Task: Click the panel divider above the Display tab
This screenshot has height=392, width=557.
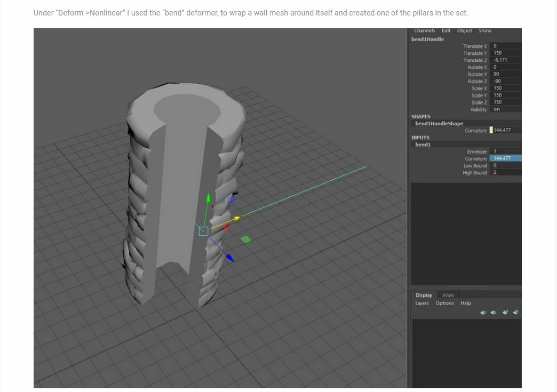Action: click(x=466, y=286)
